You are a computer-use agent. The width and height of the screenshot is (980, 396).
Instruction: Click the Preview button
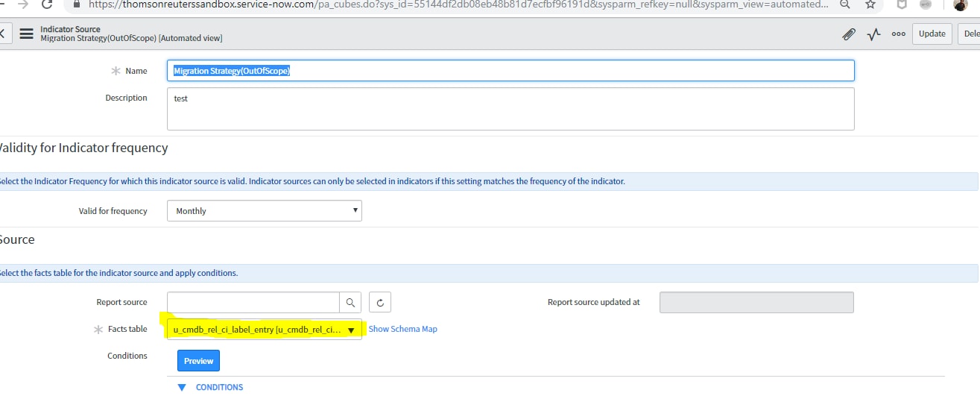click(x=198, y=361)
